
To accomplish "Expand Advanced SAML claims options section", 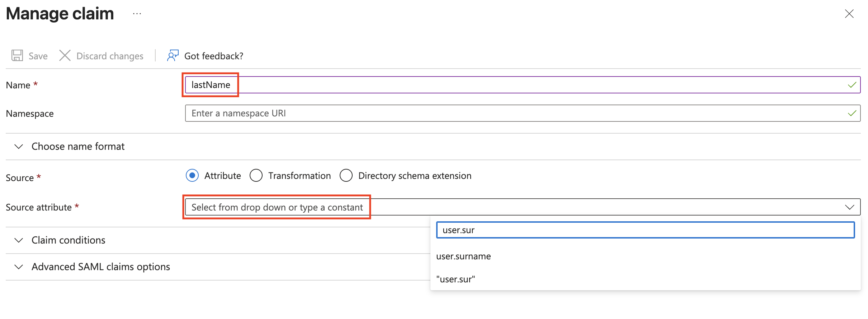I will pyautogui.click(x=19, y=267).
